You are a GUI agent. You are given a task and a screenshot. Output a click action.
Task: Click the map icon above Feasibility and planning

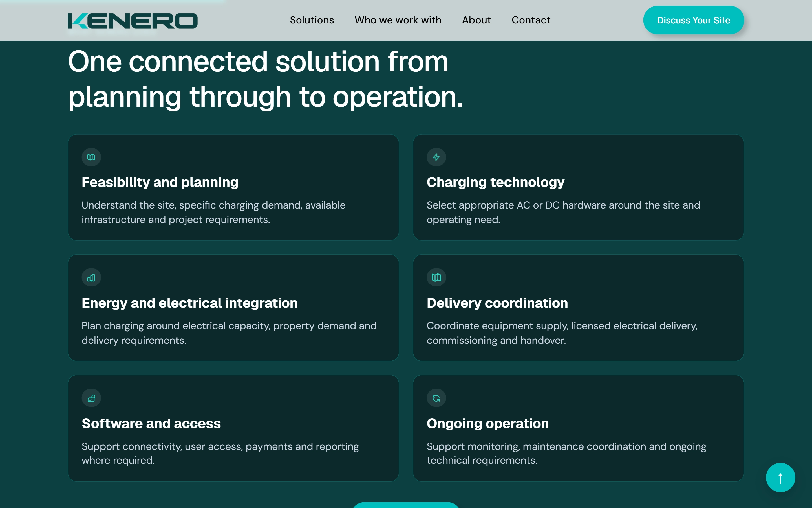(91, 157)
